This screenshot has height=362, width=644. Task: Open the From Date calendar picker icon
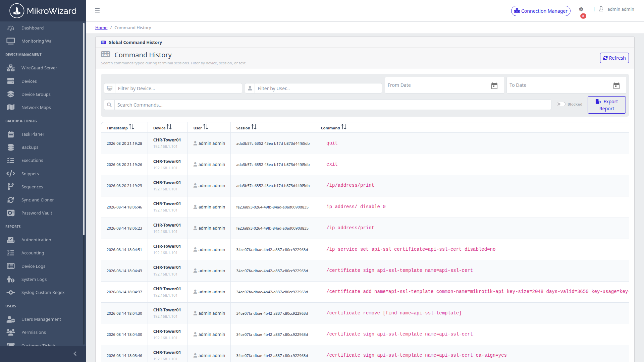pyautogui.click(x=494, y=86)
